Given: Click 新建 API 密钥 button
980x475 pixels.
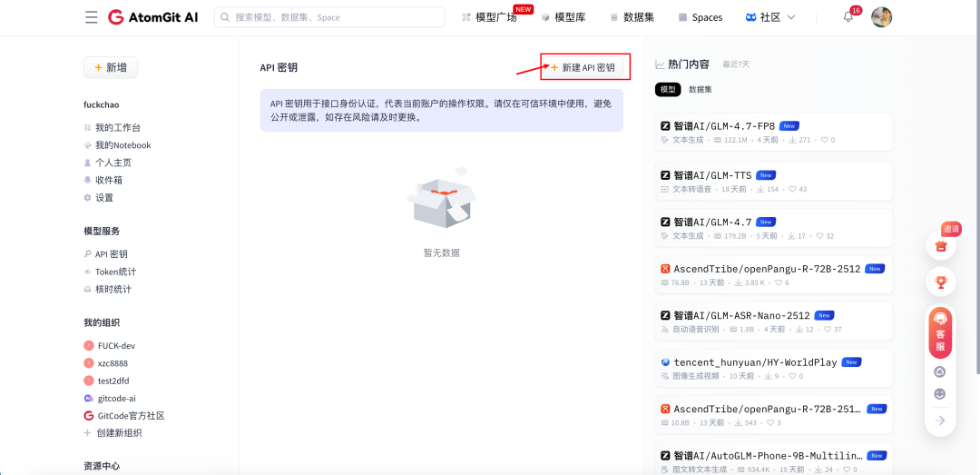Looking at the screenshot, I should coord(582,67).
